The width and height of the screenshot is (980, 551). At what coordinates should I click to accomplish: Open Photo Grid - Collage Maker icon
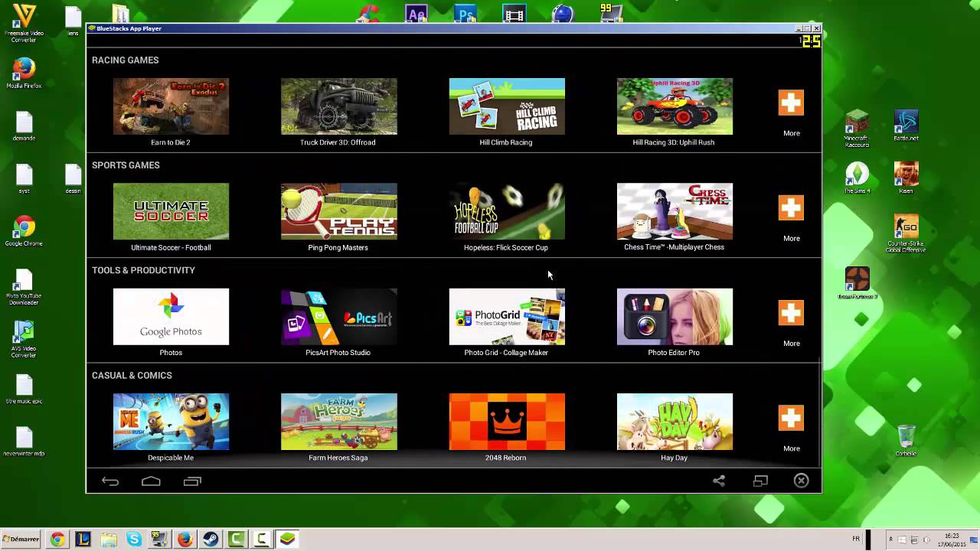coord(507,317)
